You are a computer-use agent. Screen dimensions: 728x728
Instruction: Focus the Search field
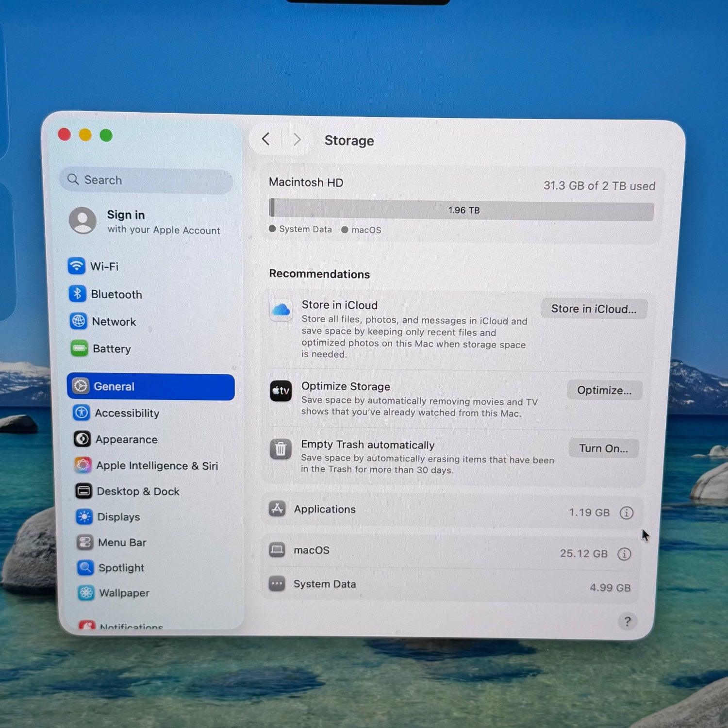coord(146,181)
